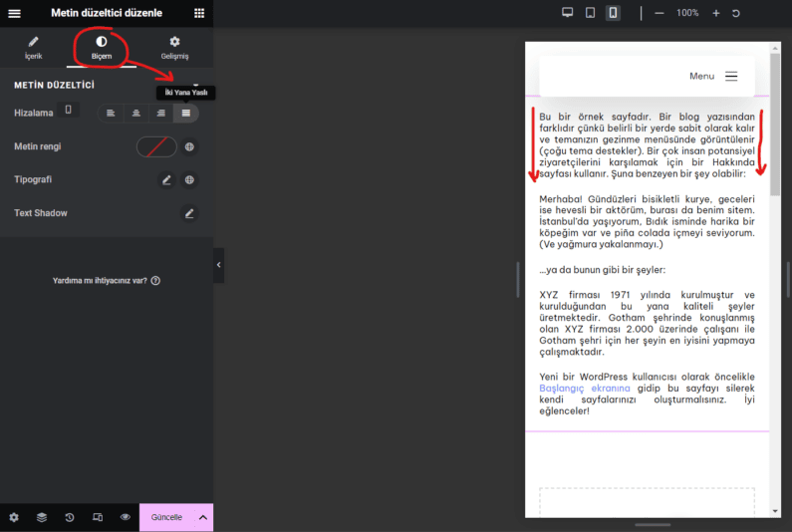The width and height of the screenshot is (792, 532).
Task: Select left text alignment
Action: (x=111, y=114)
